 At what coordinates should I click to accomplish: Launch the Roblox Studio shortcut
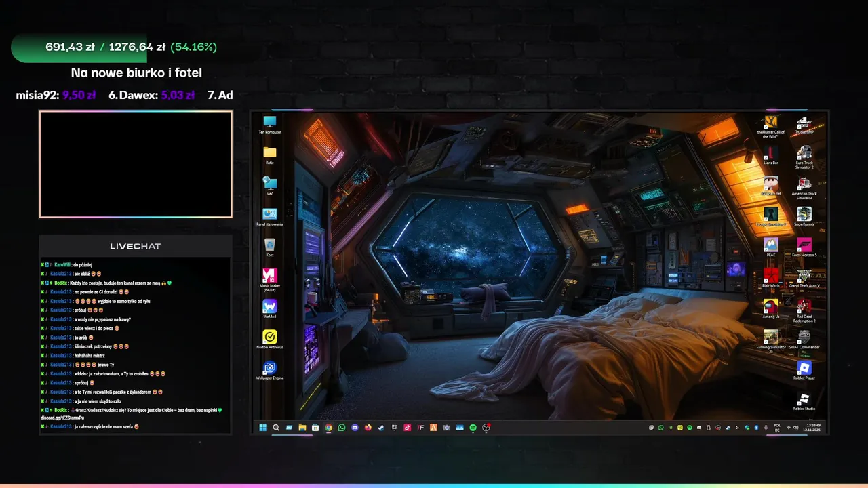tap(804, 401)
